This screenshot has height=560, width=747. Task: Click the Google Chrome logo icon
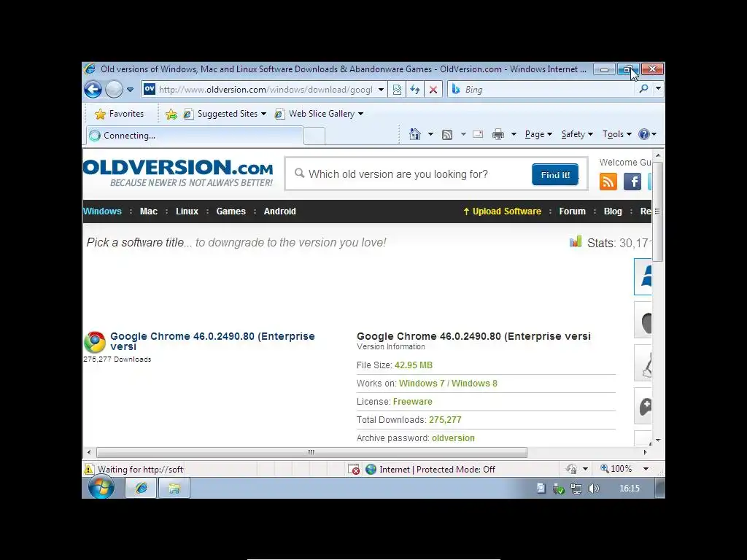[95, 342]
